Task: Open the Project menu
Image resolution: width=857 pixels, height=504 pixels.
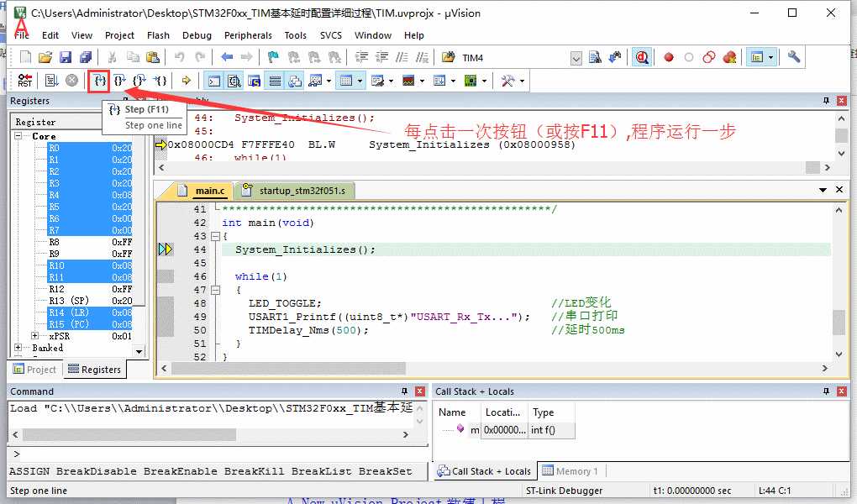Action: point(119,35)
